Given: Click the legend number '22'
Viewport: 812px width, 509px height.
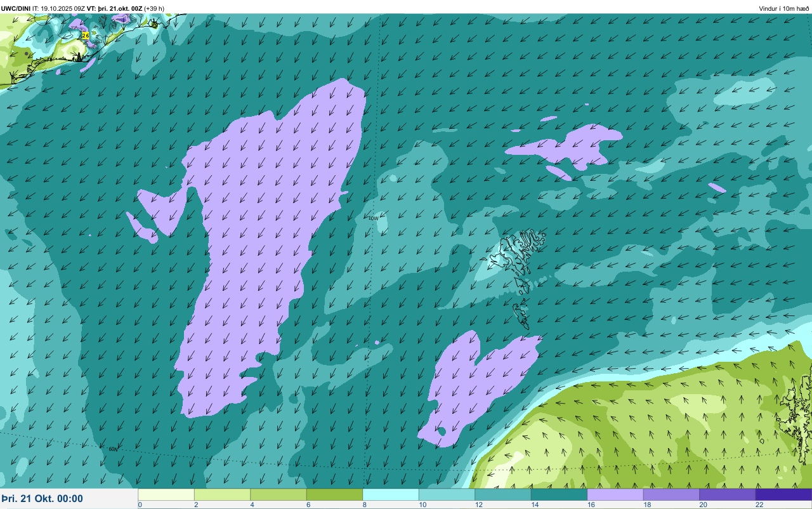Looking at the screenshot, I should 759,505.
